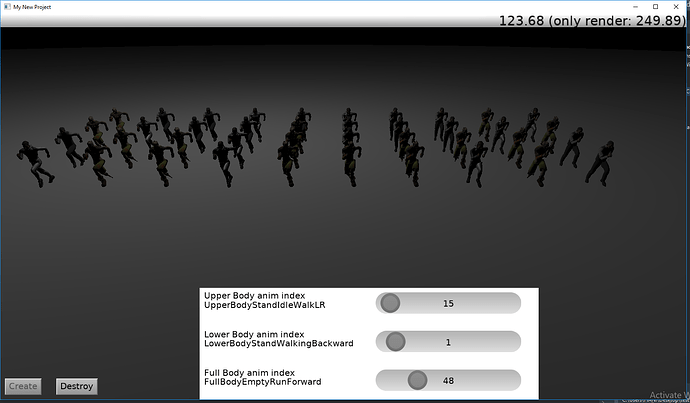Close the My New Project window
This screenshot has height=403, width=690.
tap(679, 6)
